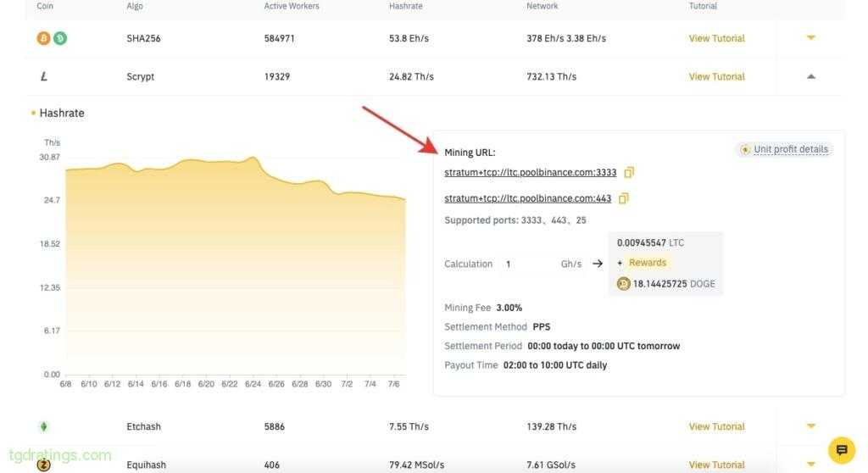
Task: Open View Tutorial for Scrypt
Action: point(716,76)
